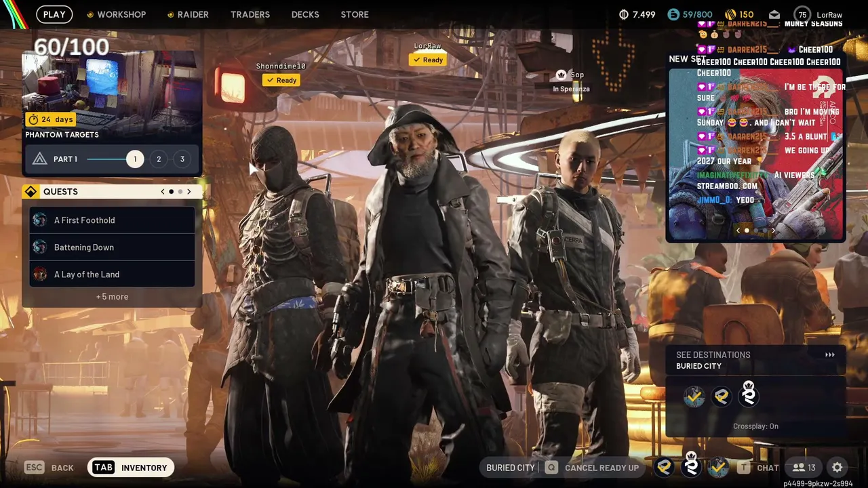Click BACK next to the ESC key
The width and height of the screenshot is (868, 488).
pos(62,468)
